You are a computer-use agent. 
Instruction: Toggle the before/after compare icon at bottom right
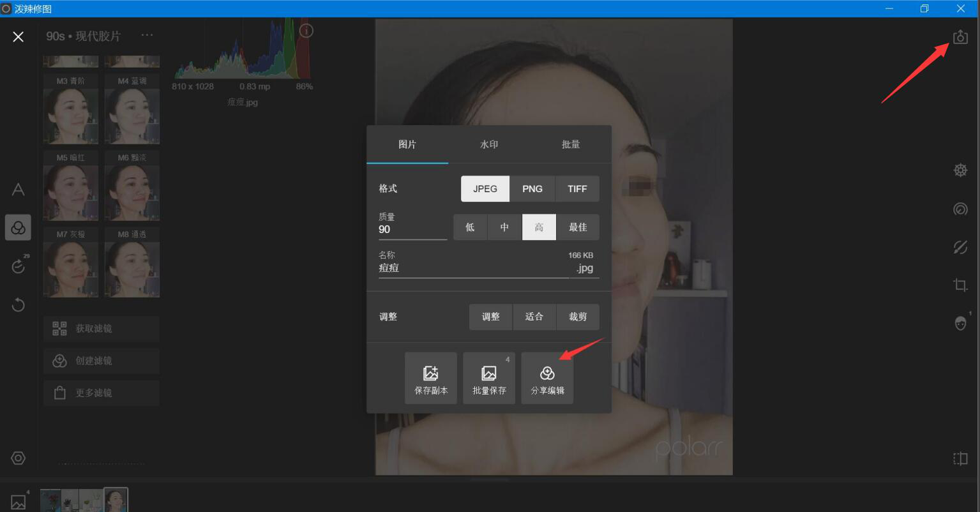click(960, 458)
